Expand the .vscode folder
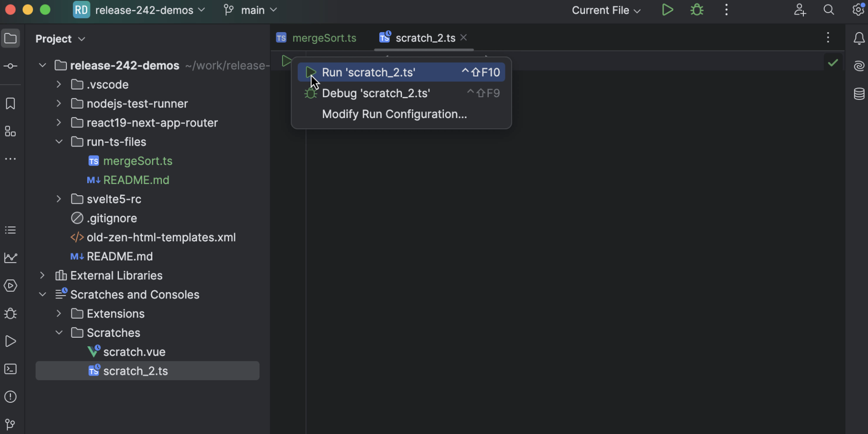Viewport: 868px width, 434px height. point(59,85)
